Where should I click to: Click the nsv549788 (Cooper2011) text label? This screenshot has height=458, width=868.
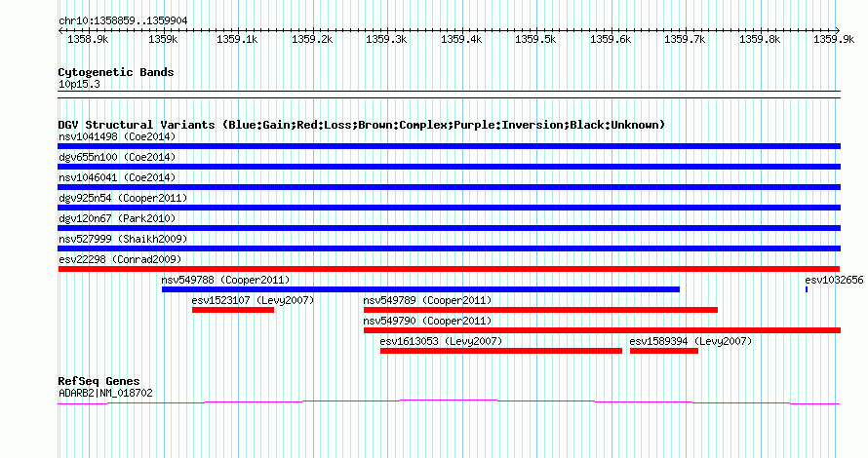(225, 280)
